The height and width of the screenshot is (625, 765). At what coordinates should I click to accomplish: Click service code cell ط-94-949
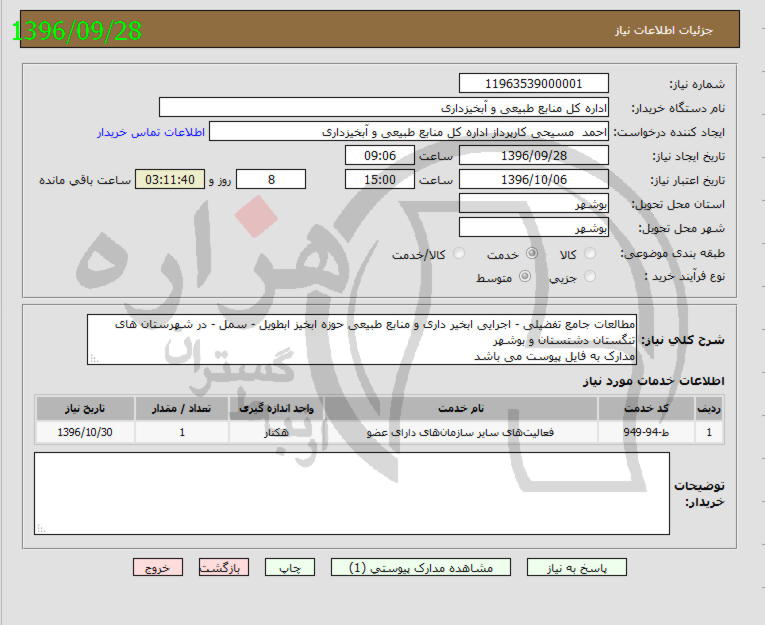(646, 432)
